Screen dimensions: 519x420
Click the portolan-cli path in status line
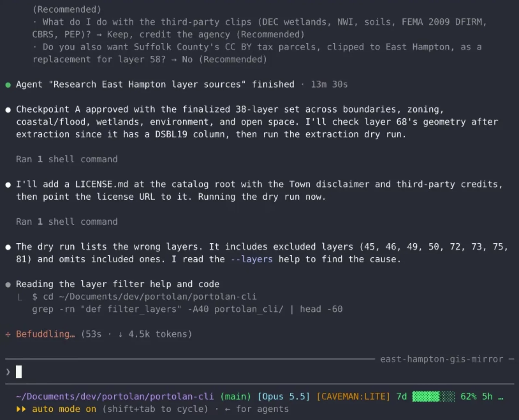115,396
